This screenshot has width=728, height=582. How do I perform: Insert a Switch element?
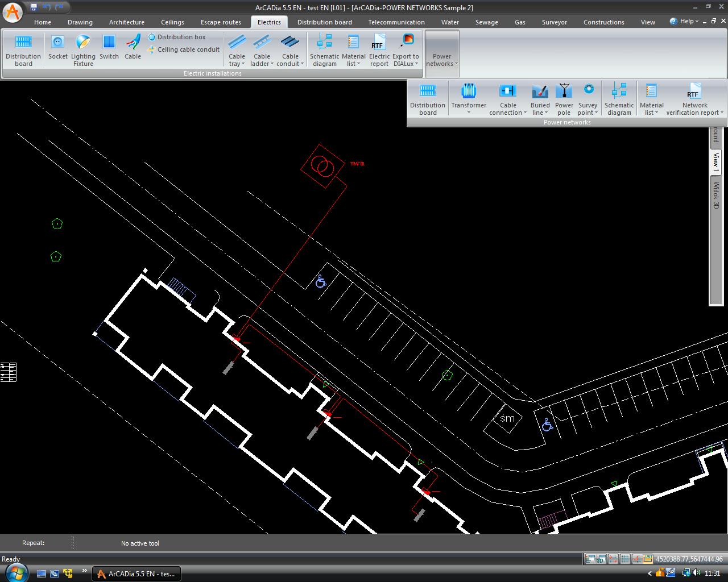(x=109, y=48)
